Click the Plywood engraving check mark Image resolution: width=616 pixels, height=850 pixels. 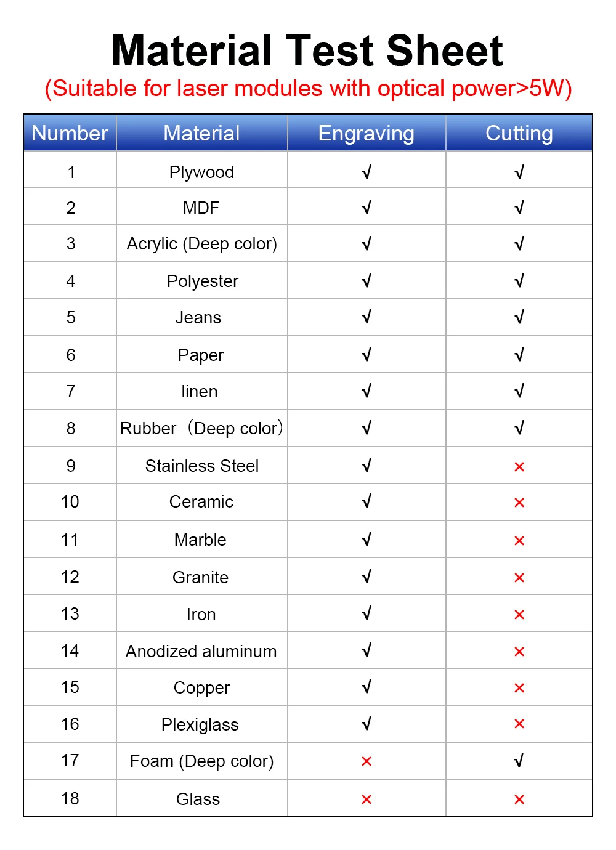pyautogui.click(x=367, y=172)
